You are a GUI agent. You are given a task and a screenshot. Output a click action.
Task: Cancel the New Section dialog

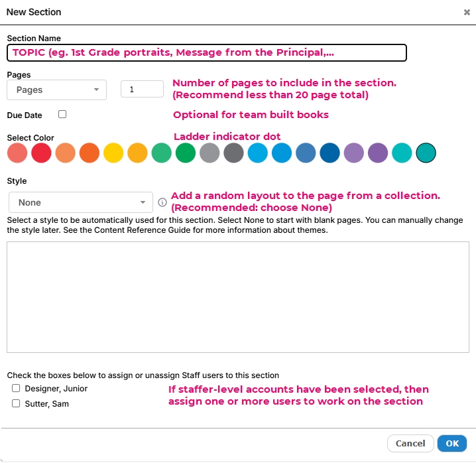point(410,444)
